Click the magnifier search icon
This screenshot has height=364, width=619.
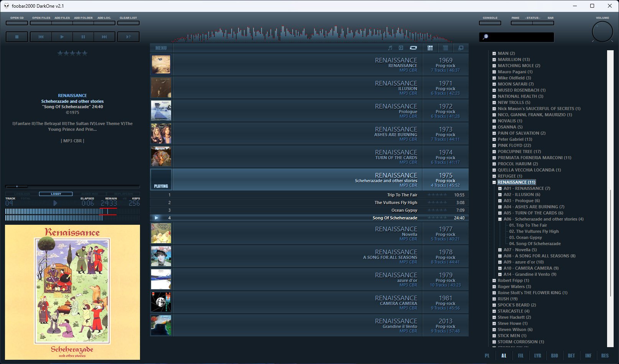(x=485, y=37)
